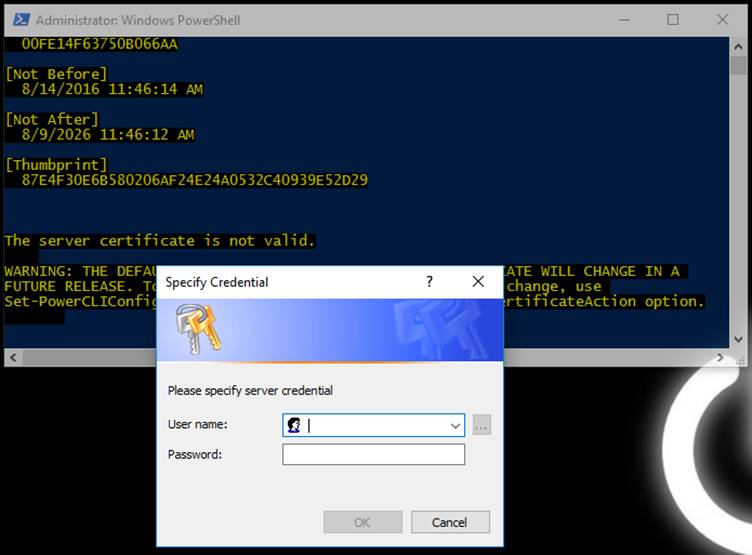Click the '[Not Before]' label text

(56, 74)
